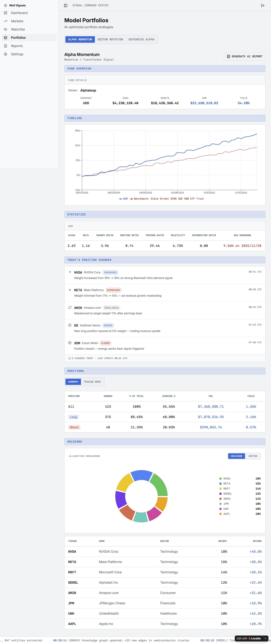Toggle the sidebar panel icon

(66, 6)
